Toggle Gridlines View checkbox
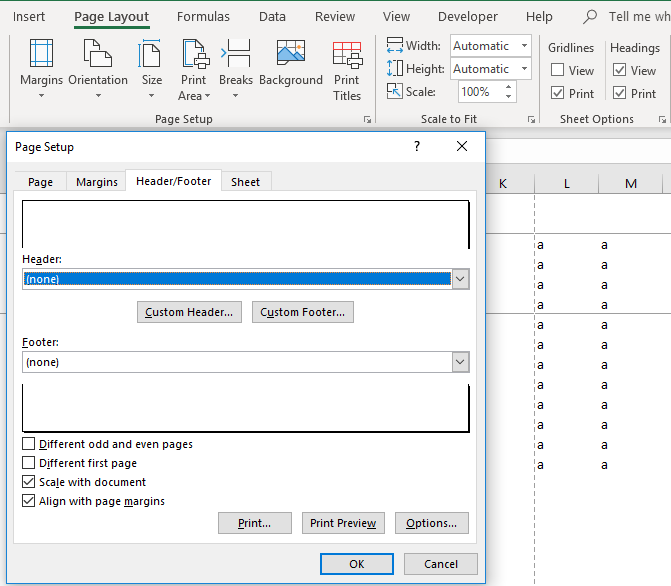This screenshot has height=586, width=671. point(557,70)
